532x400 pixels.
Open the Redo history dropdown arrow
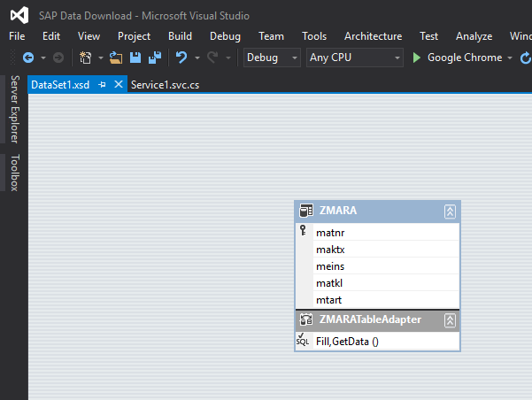(x=228, y=58)
